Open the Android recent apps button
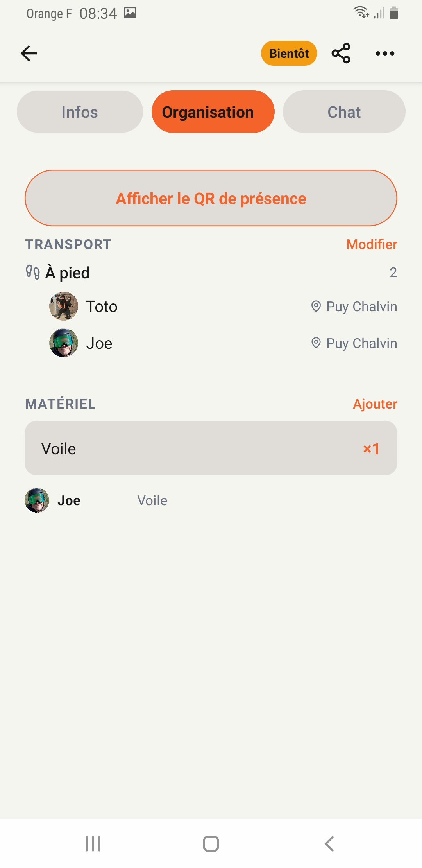The width and height of the screenshot is (422, 868). click(x=93, y=843)
